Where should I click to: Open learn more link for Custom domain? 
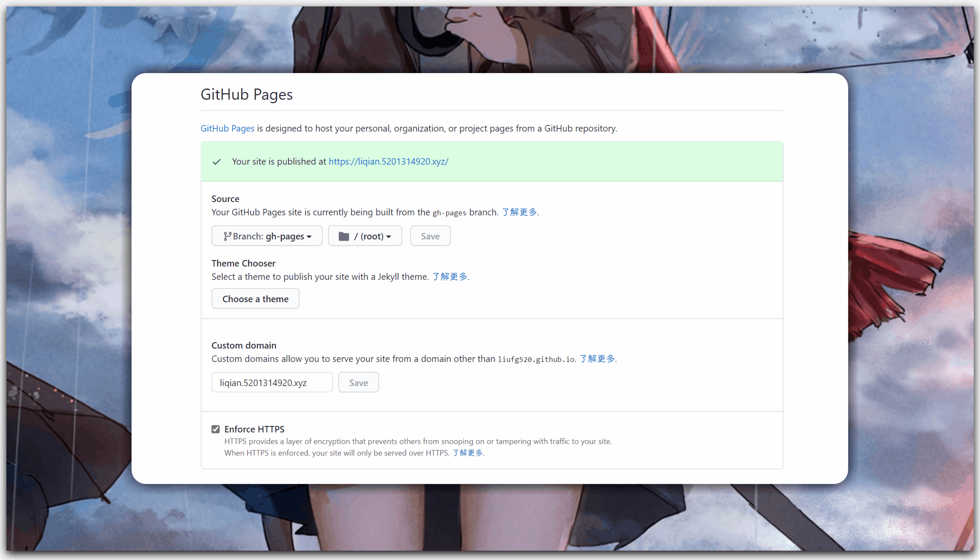(597, 358)
